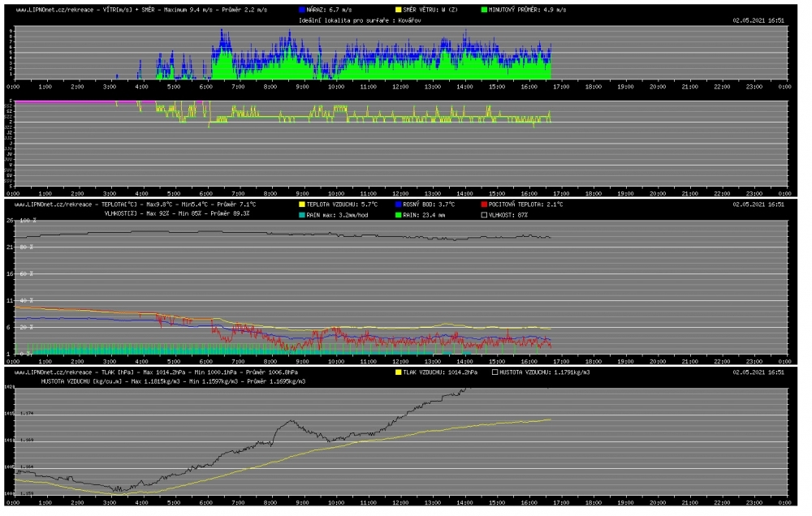
Task: Click the 'TLAK VZDUCHU: 1014.2hPa' label
Action: coord(440,372)
